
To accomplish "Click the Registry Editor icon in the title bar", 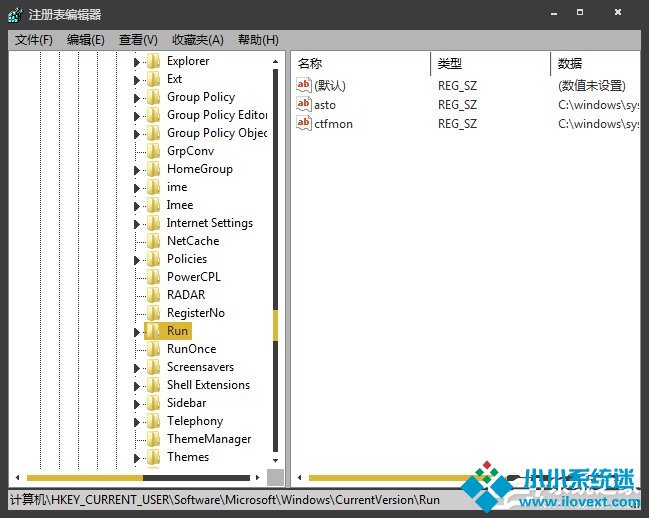I will point(15,15).
